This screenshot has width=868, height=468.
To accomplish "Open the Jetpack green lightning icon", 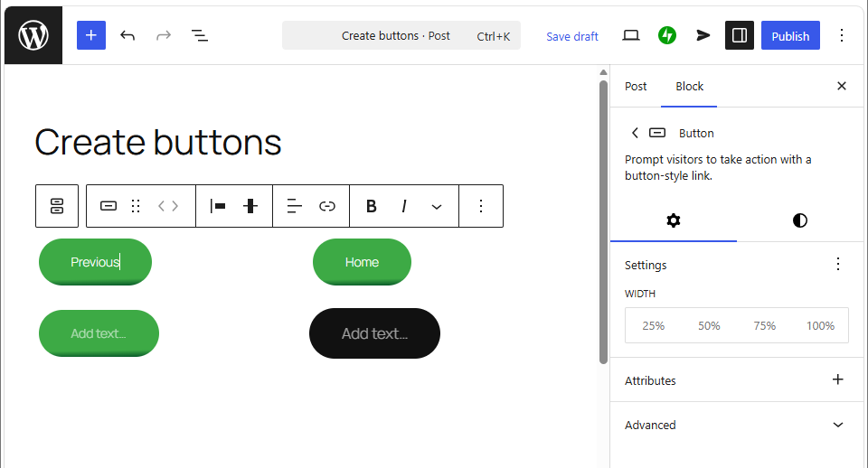I will tap(667, 35).
